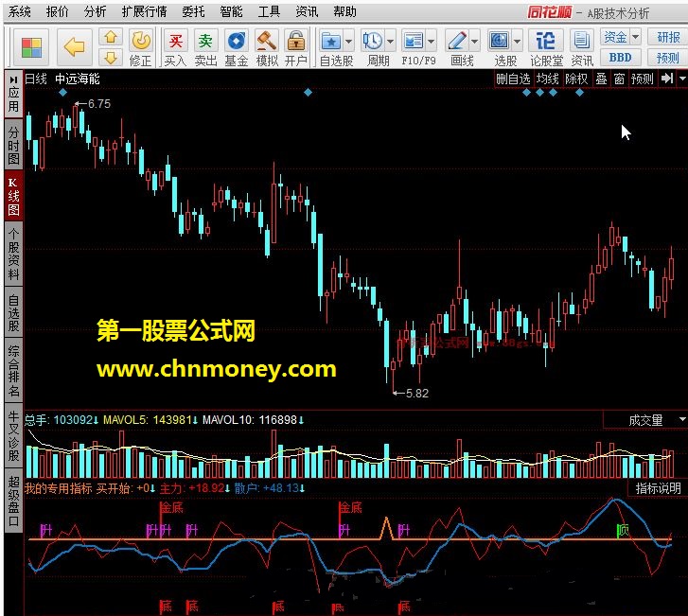Go back with the yellow left arrow
Screen dimensions: 688x616
coord(74,47)
